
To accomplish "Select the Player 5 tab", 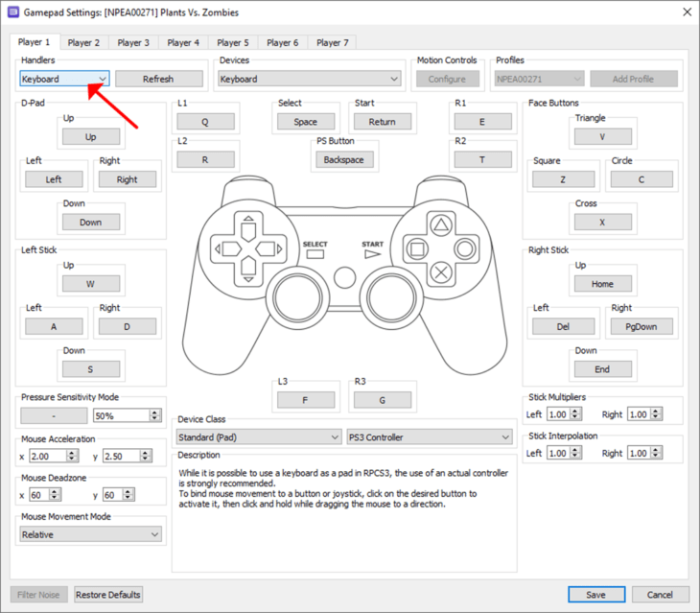I will (233, 43).
